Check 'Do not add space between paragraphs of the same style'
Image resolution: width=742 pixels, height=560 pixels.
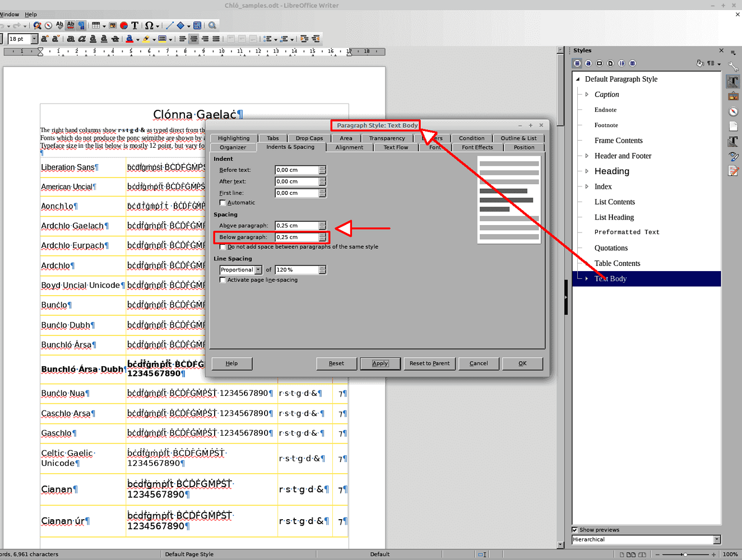[222, 246]
